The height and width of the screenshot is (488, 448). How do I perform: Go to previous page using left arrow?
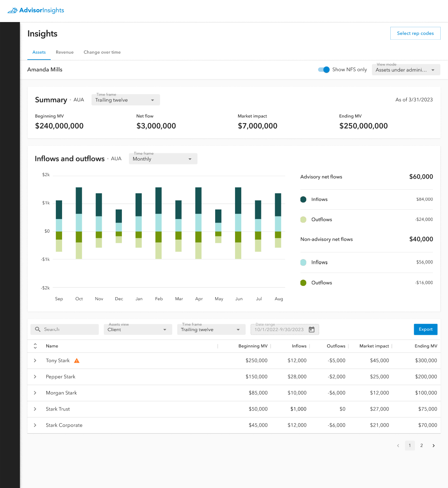398,445
